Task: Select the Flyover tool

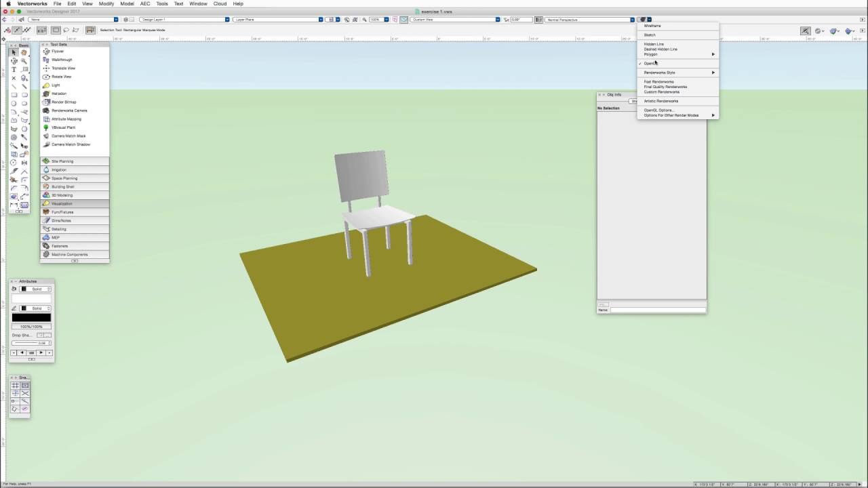Action: click(x=75, y=52)
